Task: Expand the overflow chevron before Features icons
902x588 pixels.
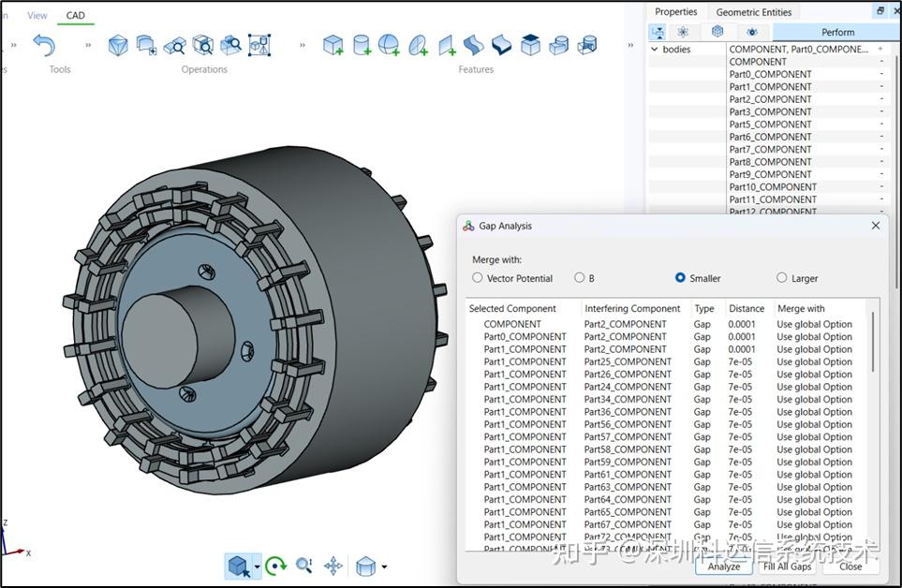Action: pyautogui.click(x=302, y=45)
